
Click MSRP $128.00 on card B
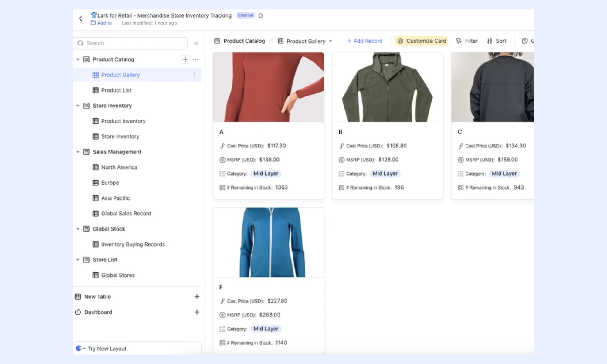coord(388,160)
